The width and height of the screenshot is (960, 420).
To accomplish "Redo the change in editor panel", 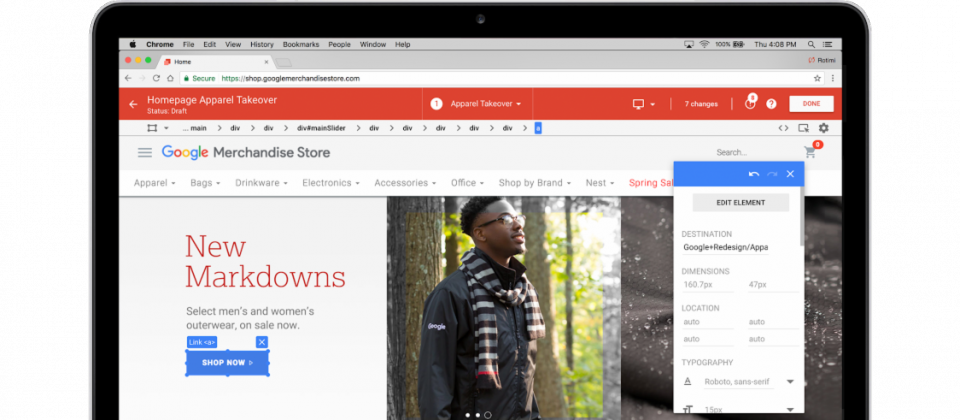I will pyautogui.click(x=772, y=174).
